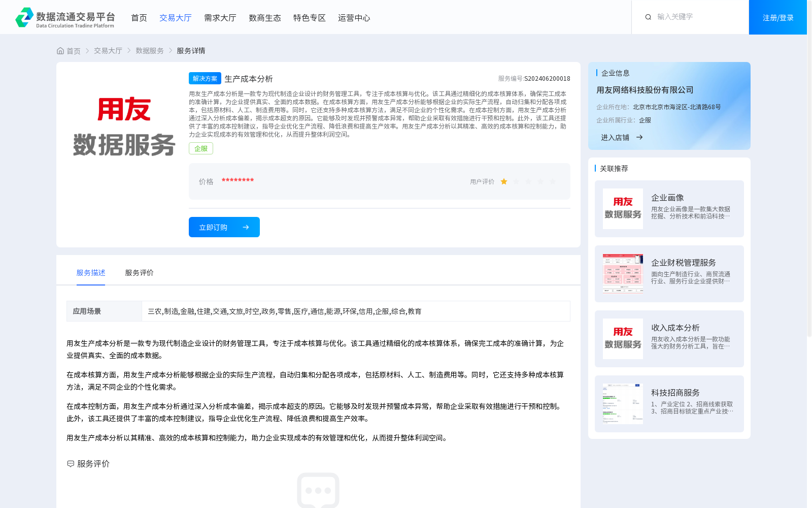Viewport: 812px width, 508px height.
Task: Click the 收入成本分析 title
Action: coord(675,328)
